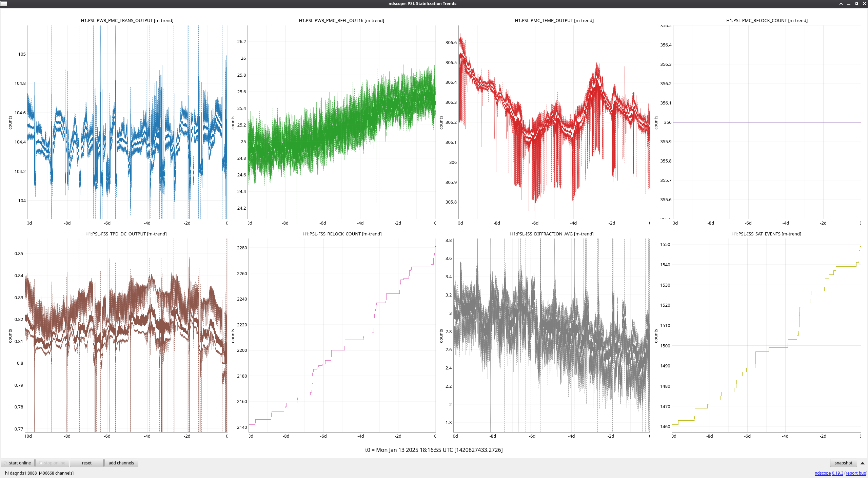Viewport: 868px width, 478px height.
Task: Click the -4d x-axis tick under FSS_TPD_DC_OUTPUT
Action: point(147,436)
